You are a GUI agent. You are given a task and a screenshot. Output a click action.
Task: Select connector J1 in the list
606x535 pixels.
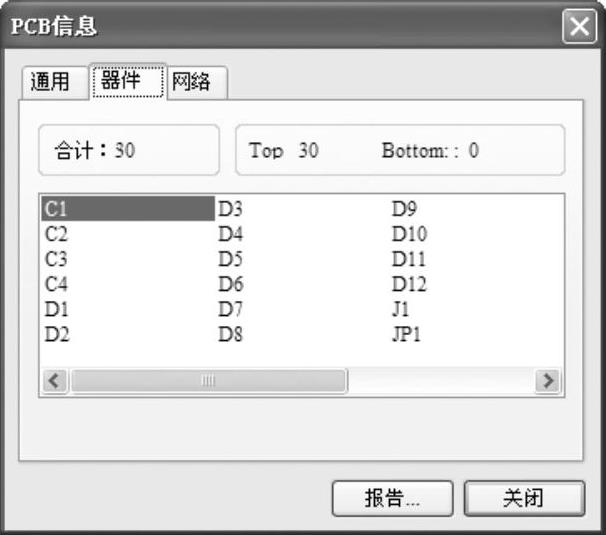[400, 309]
